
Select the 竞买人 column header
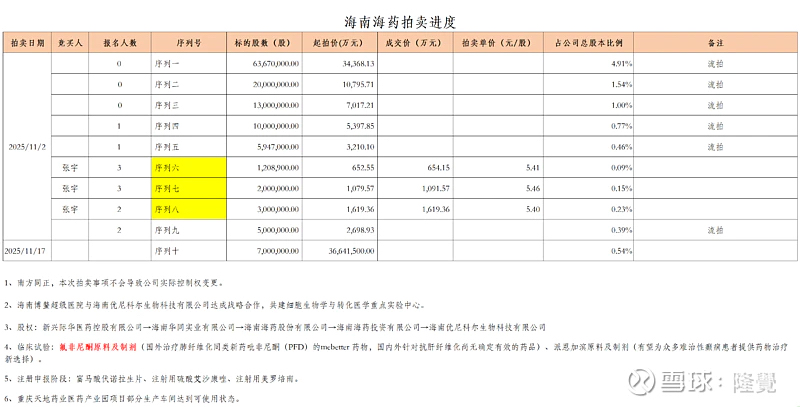(x=69, y=43)
